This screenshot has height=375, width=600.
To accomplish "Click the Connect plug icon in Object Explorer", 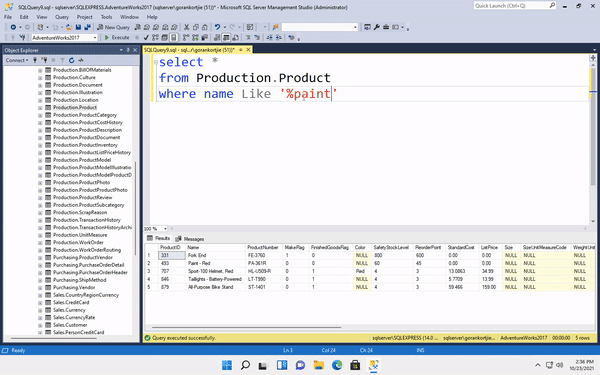I will pyautogui.click(x=35, y=60).
